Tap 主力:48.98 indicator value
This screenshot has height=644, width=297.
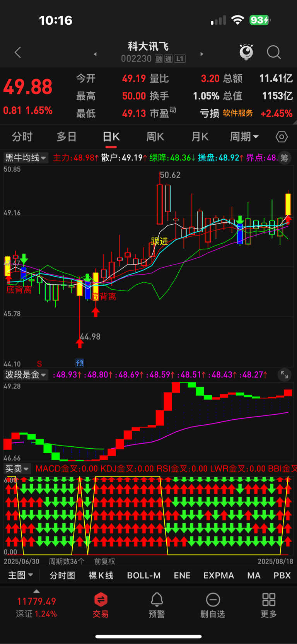tap(76, 158)
